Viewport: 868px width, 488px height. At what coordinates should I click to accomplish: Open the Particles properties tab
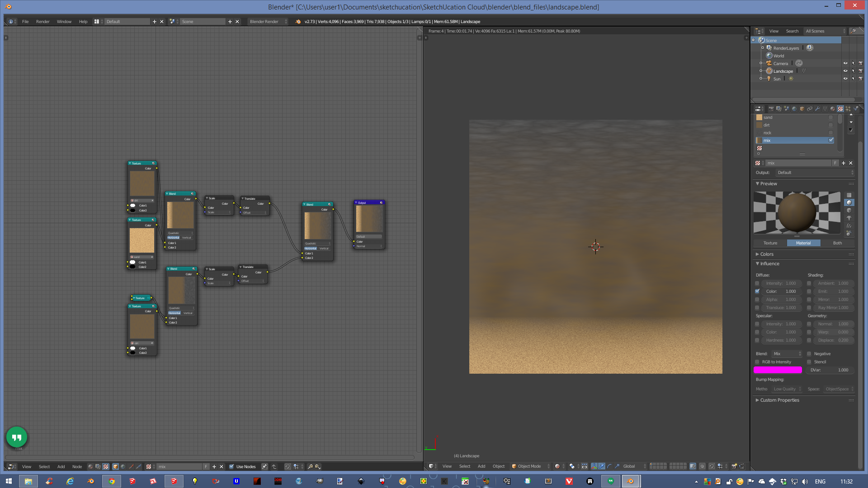848,109
